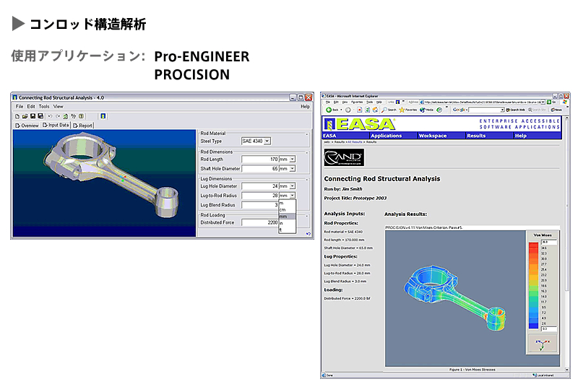The image size is (578, 392).
Task: Open the Lug Hole Diameter unit dropdown
Action: (x=292, y=186)
